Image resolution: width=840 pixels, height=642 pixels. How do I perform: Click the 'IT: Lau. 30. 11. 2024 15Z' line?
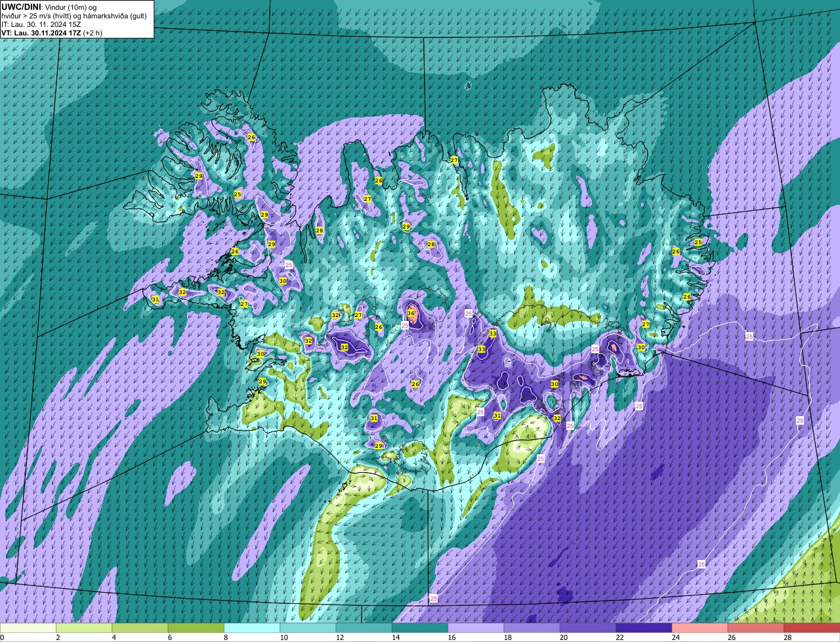(x=41, y=24)
